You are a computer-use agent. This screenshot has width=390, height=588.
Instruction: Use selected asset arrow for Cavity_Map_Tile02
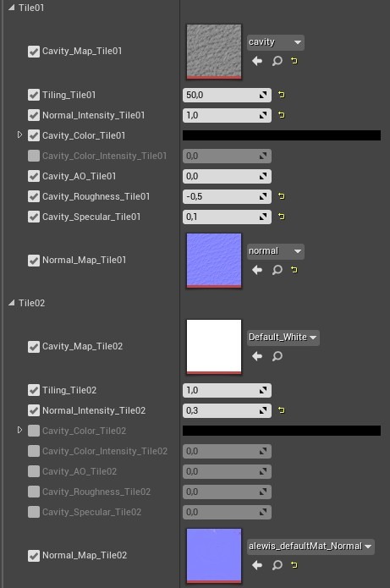pos(257,356)
